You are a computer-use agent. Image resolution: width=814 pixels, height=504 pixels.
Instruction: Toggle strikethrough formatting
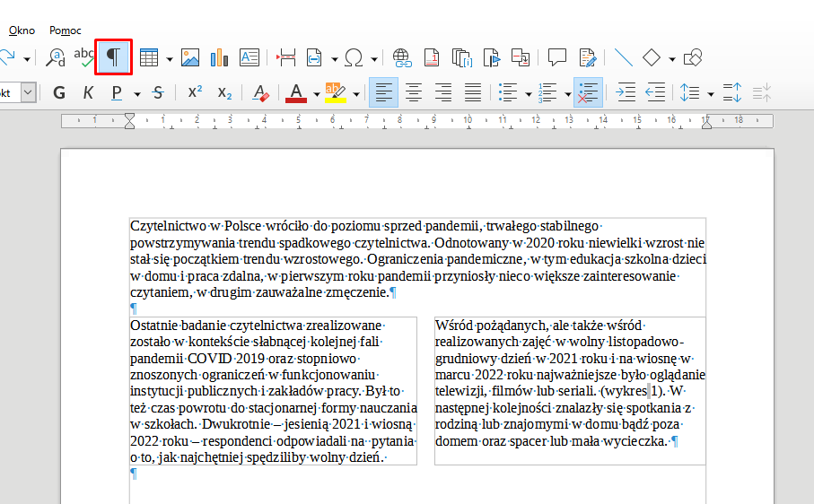[158, 92]
